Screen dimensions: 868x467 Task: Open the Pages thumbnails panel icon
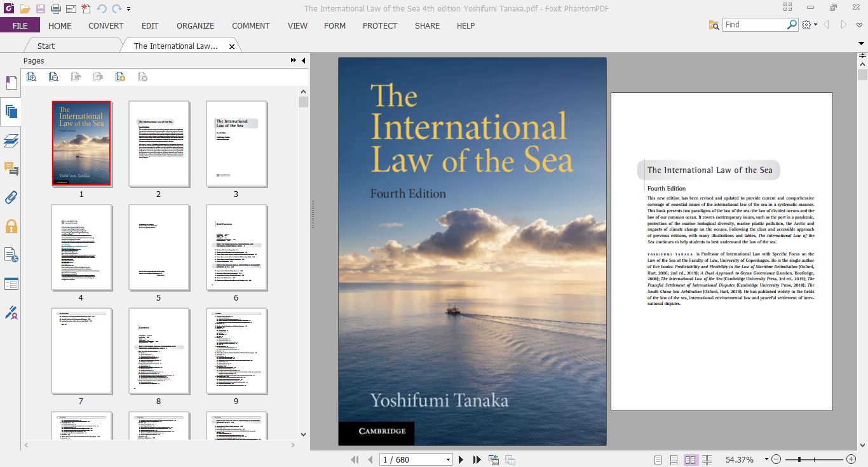click(x=11, y=112)
